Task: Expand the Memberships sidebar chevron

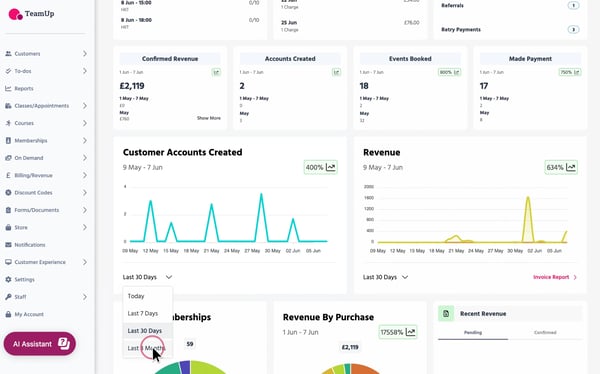Action: [85, 140]
